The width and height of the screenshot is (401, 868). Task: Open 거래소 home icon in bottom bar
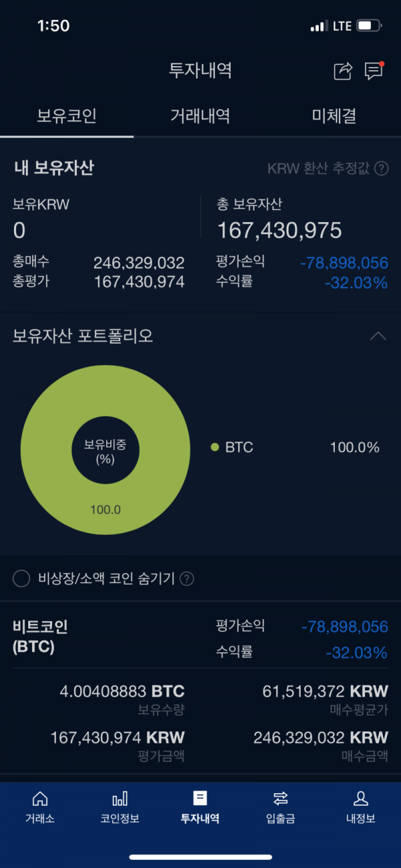tap(40, 798)
